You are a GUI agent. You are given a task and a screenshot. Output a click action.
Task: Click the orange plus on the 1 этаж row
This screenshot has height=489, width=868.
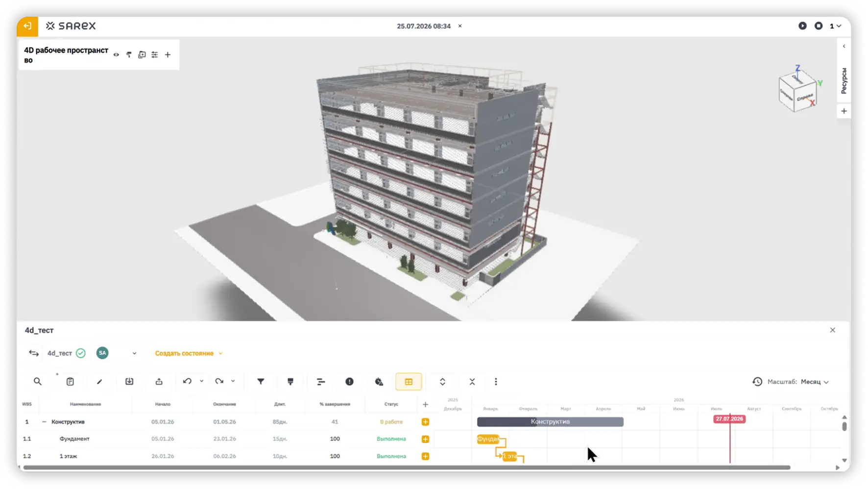(425, 456)
